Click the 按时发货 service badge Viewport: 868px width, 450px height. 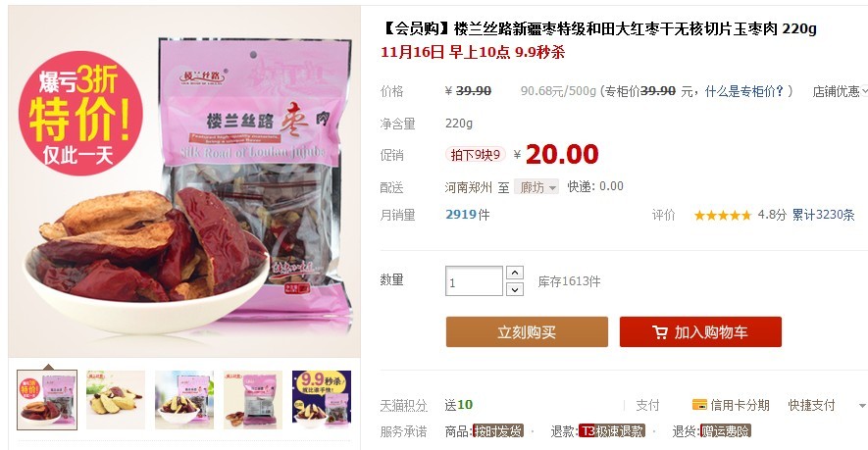497,431
